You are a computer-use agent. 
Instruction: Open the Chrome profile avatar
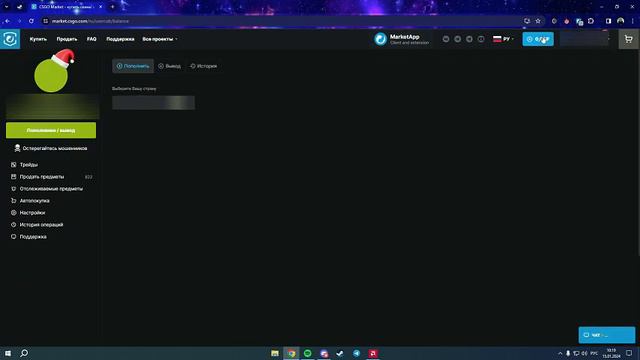point(620,21)
